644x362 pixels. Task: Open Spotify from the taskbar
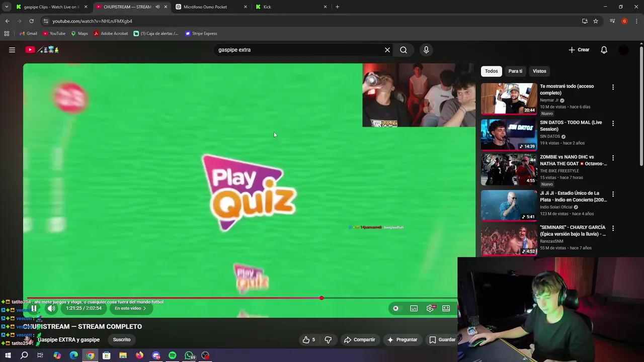tap(173, 355)
